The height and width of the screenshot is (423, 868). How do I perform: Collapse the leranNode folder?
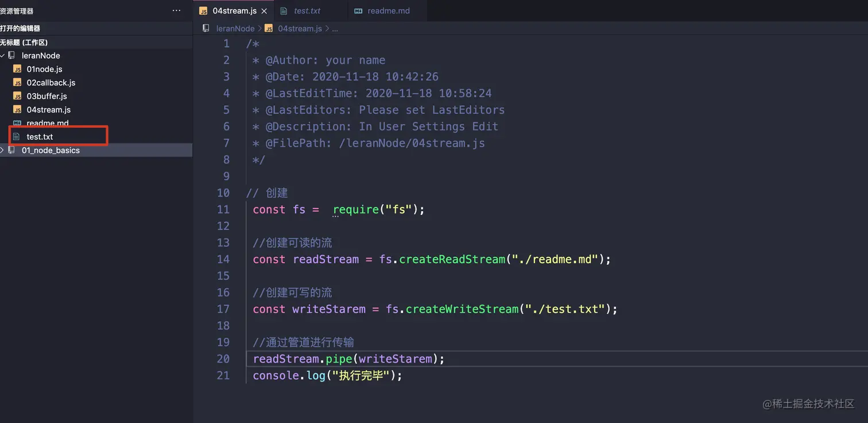coord(3,56)
